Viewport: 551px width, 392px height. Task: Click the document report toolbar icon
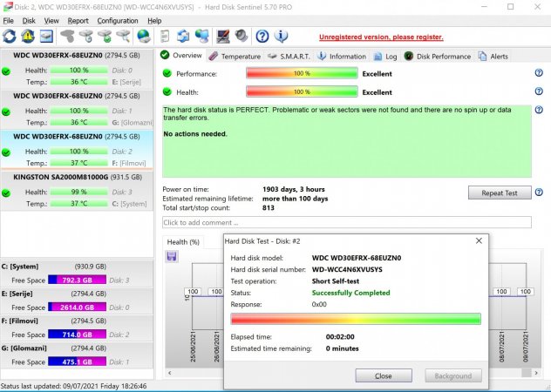tap(165, 37)
